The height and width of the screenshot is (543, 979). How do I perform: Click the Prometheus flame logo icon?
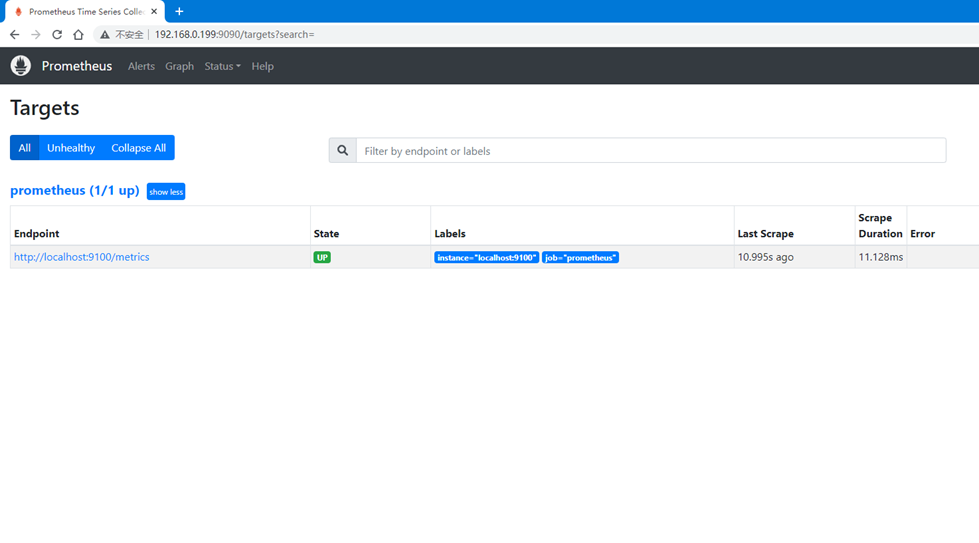click(x=21, y=66)
